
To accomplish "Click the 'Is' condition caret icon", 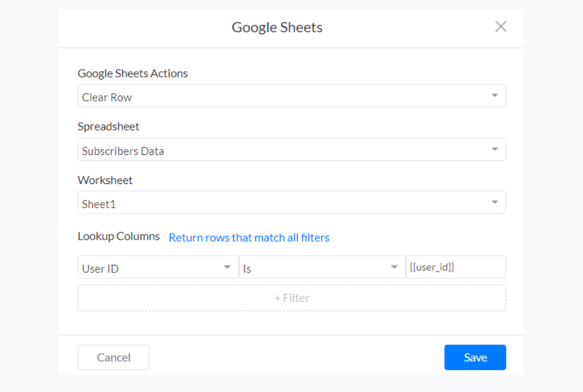I will point(394,267).
